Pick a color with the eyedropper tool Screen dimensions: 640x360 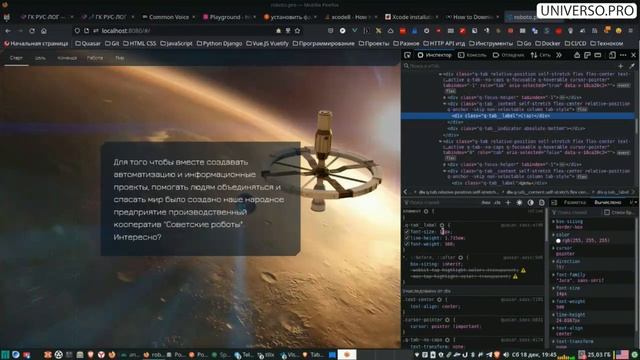[632, 66]
